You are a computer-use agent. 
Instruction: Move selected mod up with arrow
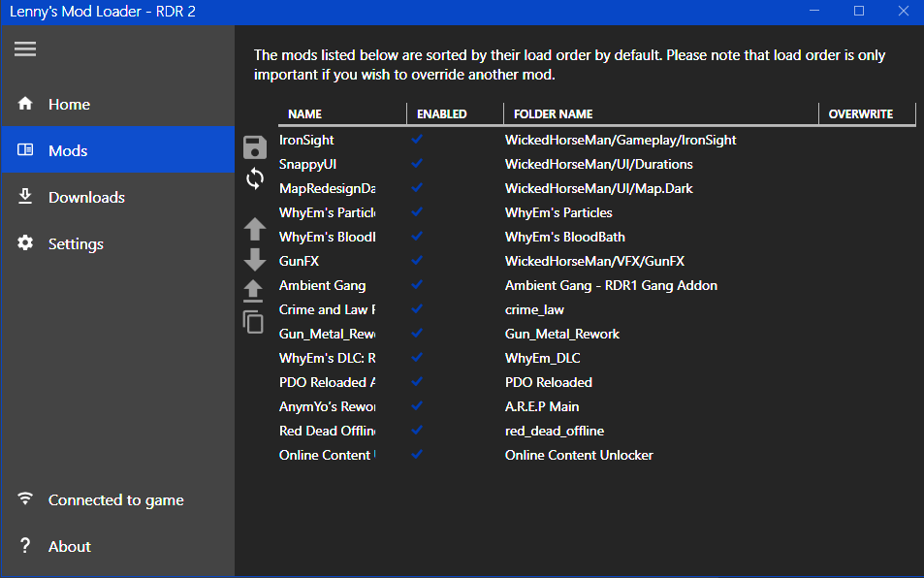255,229
